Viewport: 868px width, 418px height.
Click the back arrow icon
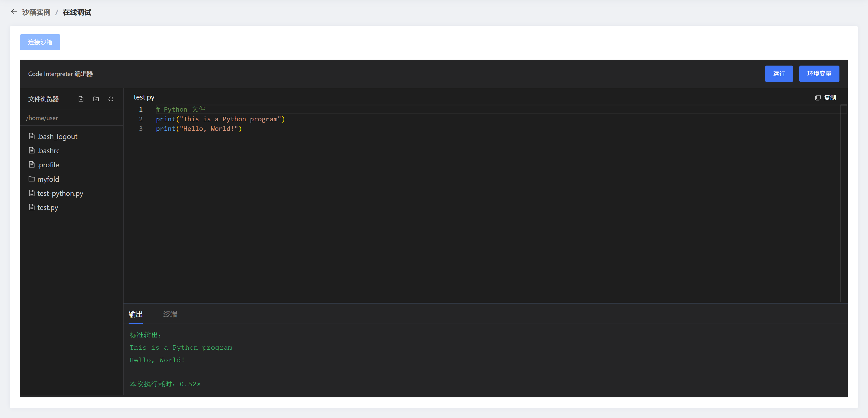(14, 12)
